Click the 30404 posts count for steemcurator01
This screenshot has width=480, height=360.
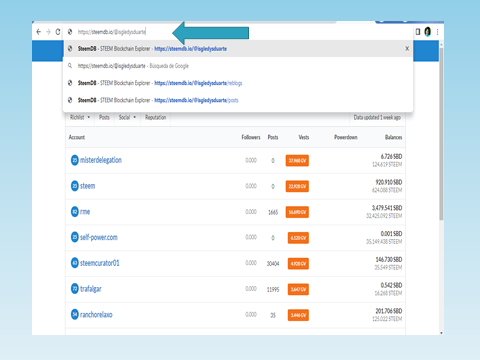[x=273, y=264]
